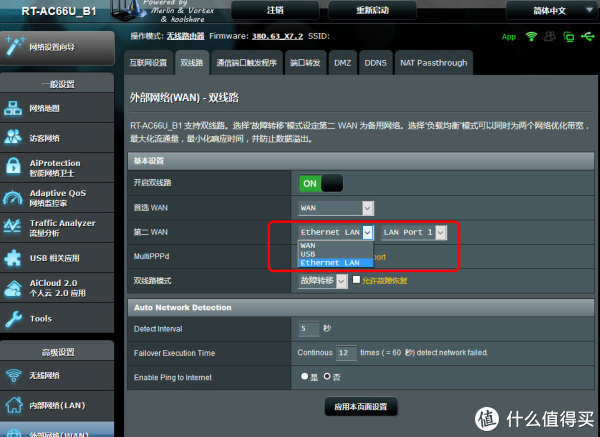The image size is (600, 437).
Task: Open AiProtection menu item
Action: click(x=57, y=168)
